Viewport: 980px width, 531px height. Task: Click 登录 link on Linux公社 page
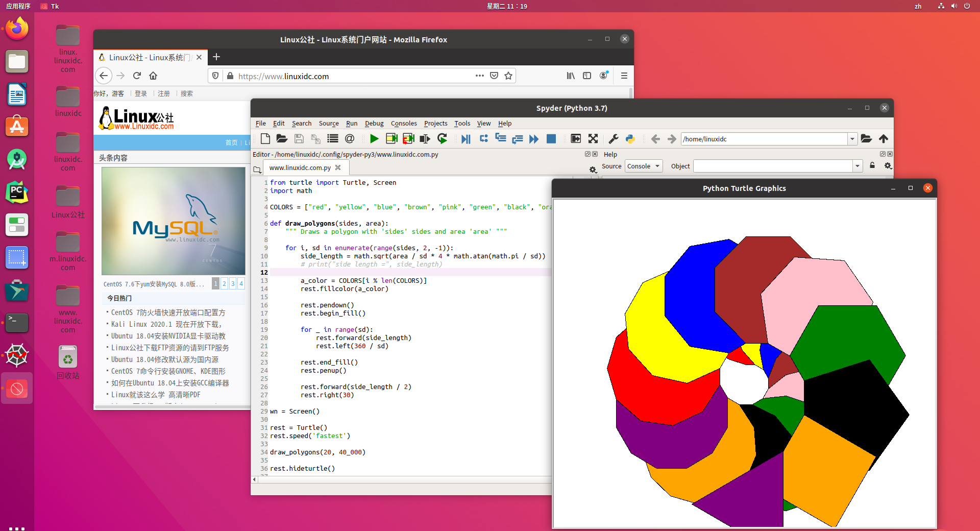pyautogui.click(x=141, y=93)
